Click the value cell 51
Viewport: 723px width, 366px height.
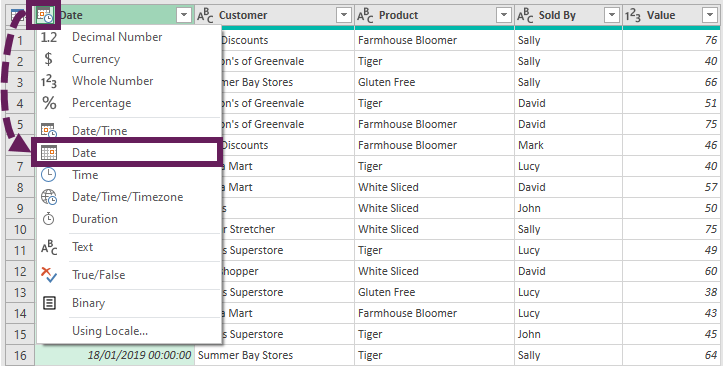672,103
